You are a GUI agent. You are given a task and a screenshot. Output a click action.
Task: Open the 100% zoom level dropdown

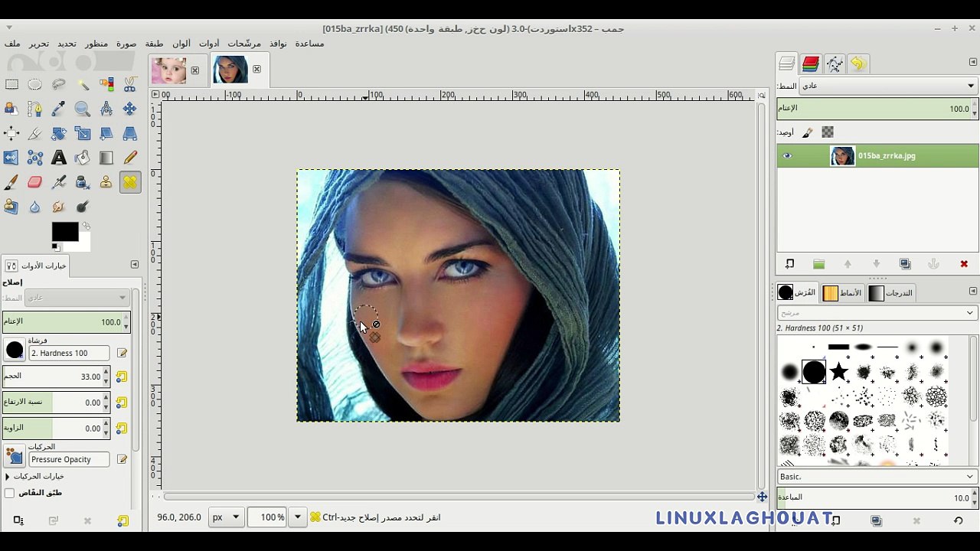pyautogui.click(x=297, y=517)
